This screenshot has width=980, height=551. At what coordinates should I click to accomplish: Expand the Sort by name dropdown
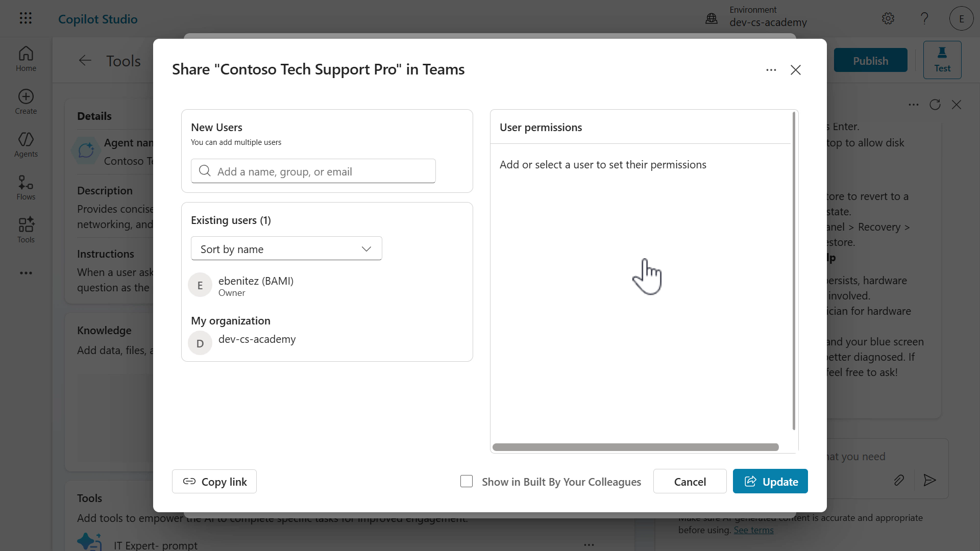[286, 248]
